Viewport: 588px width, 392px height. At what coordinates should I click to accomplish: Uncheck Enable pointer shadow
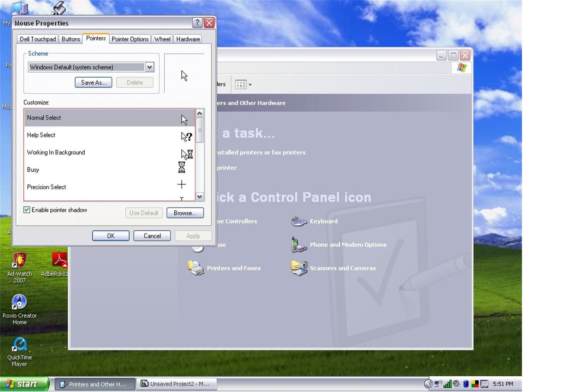27,210
